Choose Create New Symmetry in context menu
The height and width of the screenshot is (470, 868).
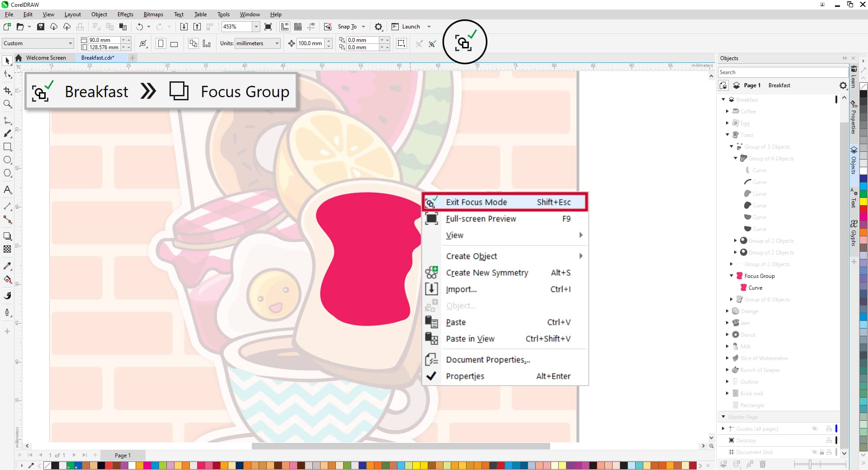click(505, 273)
